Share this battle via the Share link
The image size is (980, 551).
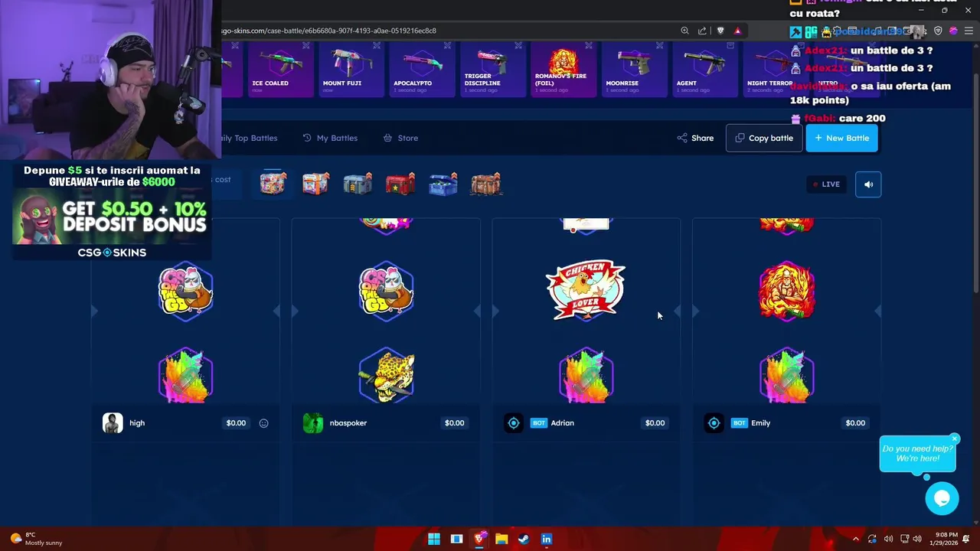point(695,138)
